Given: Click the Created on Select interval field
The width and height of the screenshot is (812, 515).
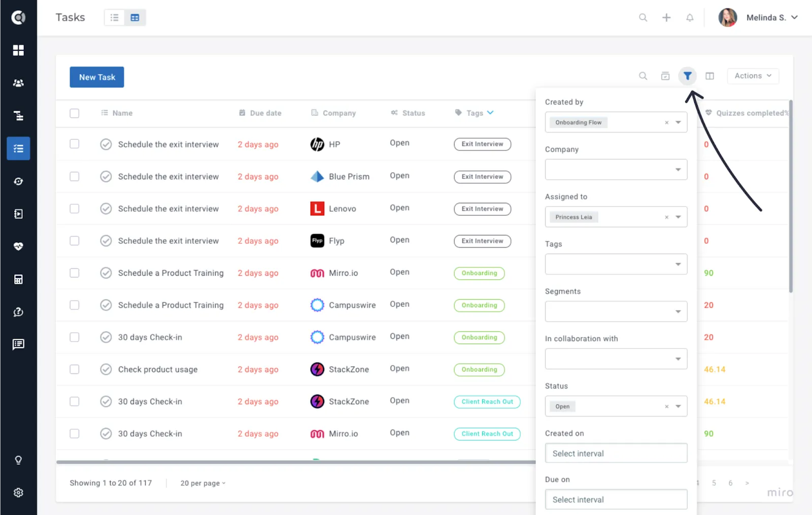Looking at the screenshot, I should click(616, 453).
